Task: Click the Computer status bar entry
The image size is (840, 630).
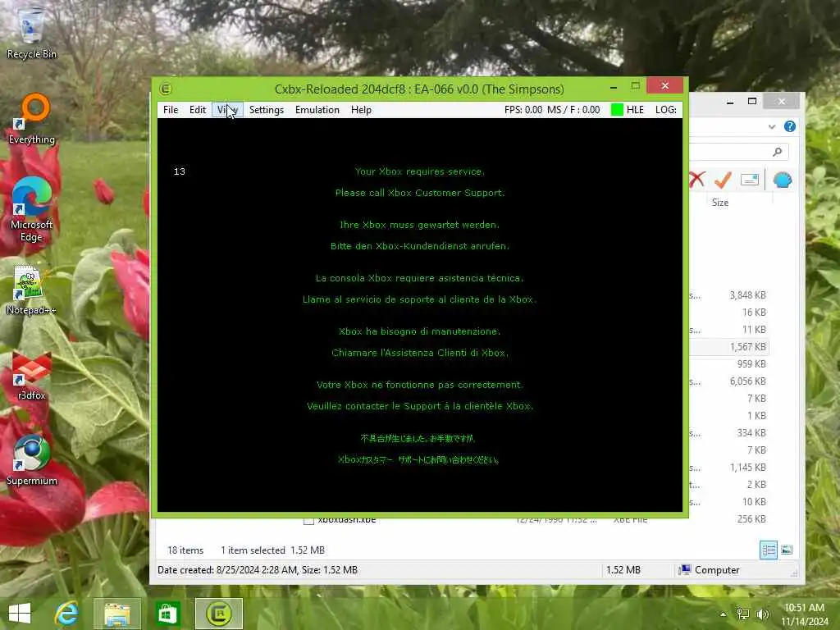Action: click(710, 570)
